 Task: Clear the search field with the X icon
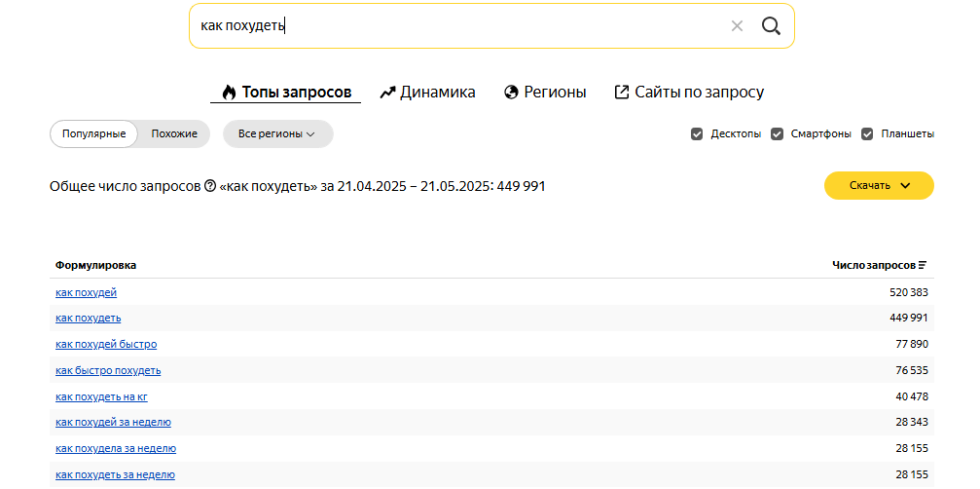coord(737,25)
